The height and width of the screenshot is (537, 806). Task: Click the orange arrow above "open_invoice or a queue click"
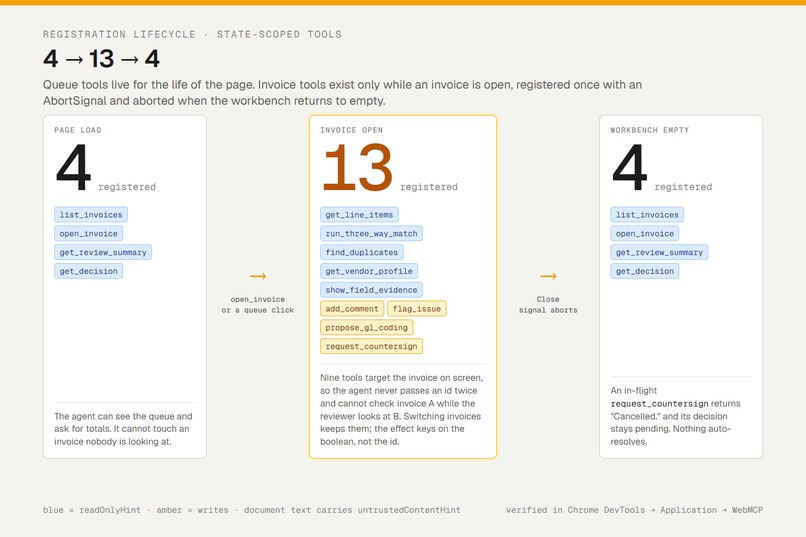pos(258,276)
